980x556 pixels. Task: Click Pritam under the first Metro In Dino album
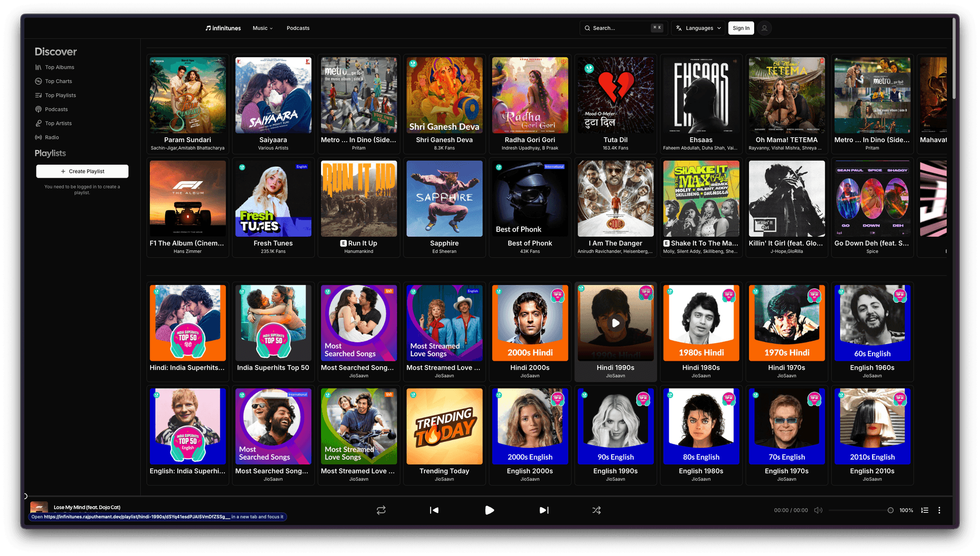359,148
